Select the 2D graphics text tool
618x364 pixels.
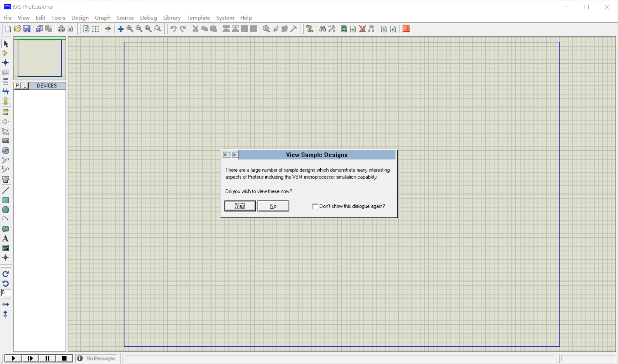pyautogui.click(x=6, y=239)
